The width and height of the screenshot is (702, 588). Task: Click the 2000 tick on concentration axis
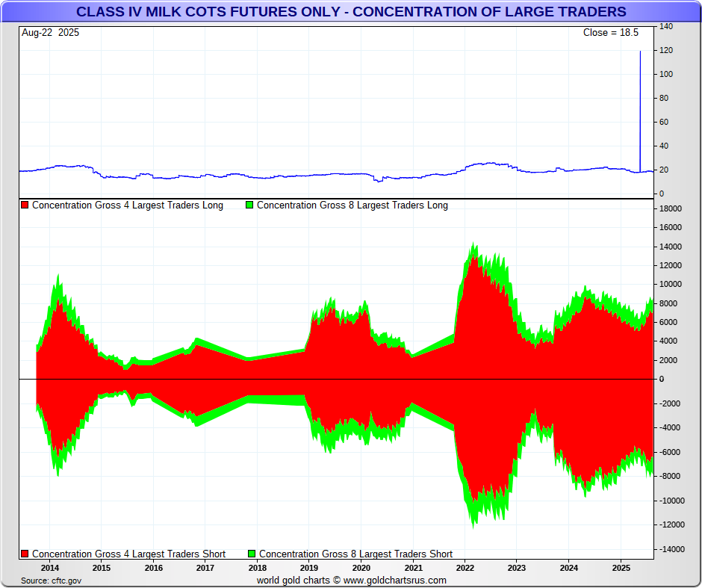tap(668, 360)
